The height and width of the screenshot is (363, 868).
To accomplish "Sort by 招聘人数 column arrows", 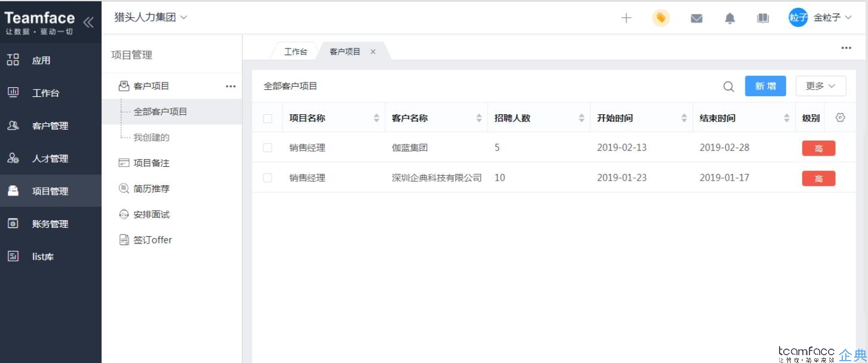I will click(581, 118).
